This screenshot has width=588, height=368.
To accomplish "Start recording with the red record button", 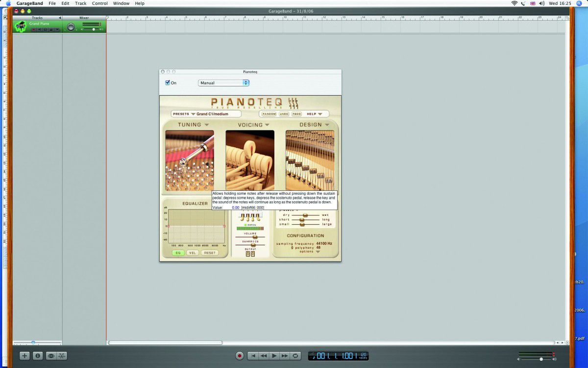I will pos(240,356).
